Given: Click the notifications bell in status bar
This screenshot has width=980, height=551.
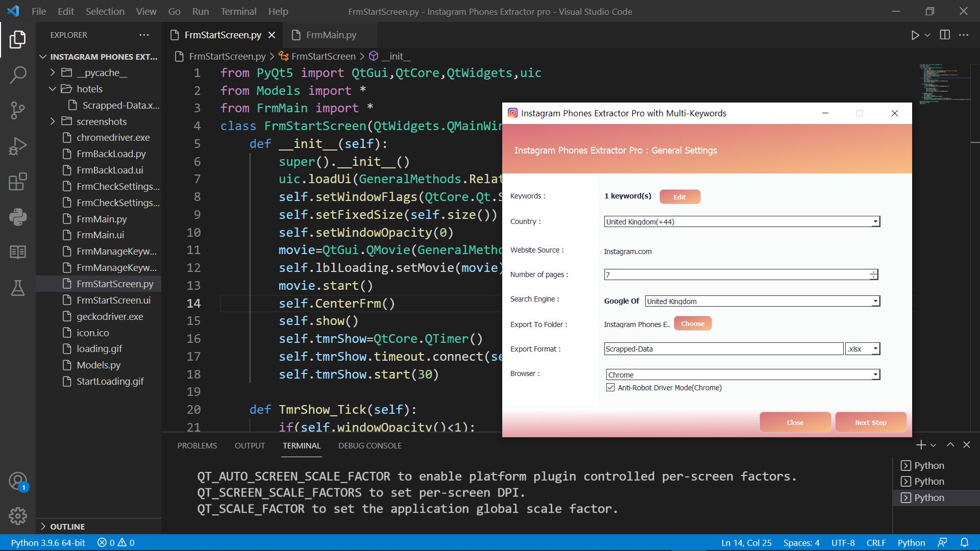Looking at the screenshot, I should click(x=964, y=543).
